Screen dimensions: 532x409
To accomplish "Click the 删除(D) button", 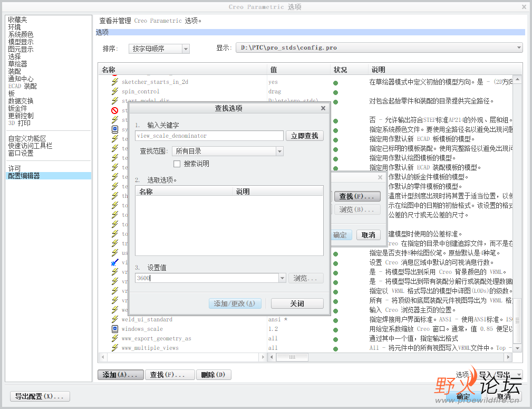I will [214, 375].
